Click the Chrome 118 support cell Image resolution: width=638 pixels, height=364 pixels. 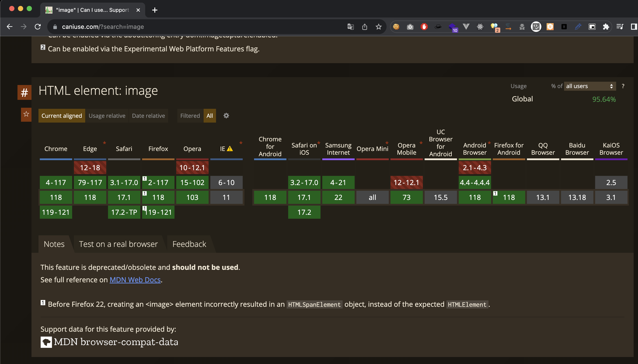coord(56,197)
